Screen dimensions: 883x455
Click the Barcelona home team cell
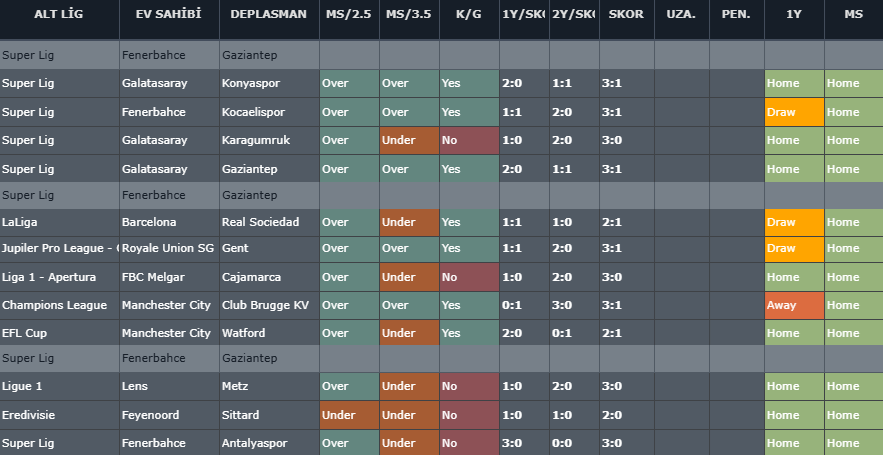169,222
